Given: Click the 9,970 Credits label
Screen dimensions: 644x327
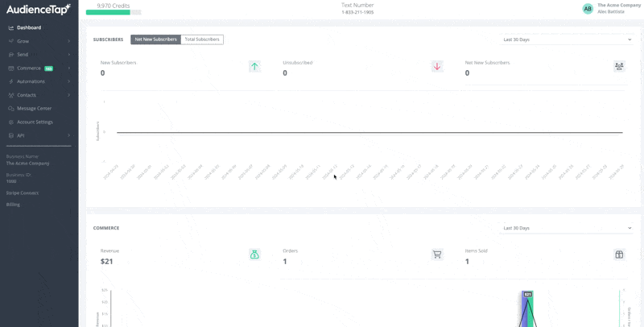Looking at the screenshot, I should click(114, 6).
